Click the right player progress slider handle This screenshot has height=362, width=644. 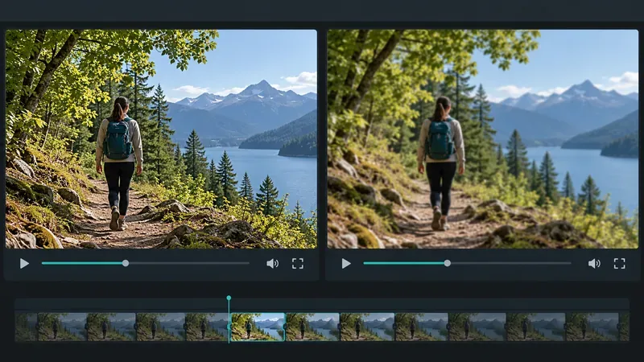[448, 263]
